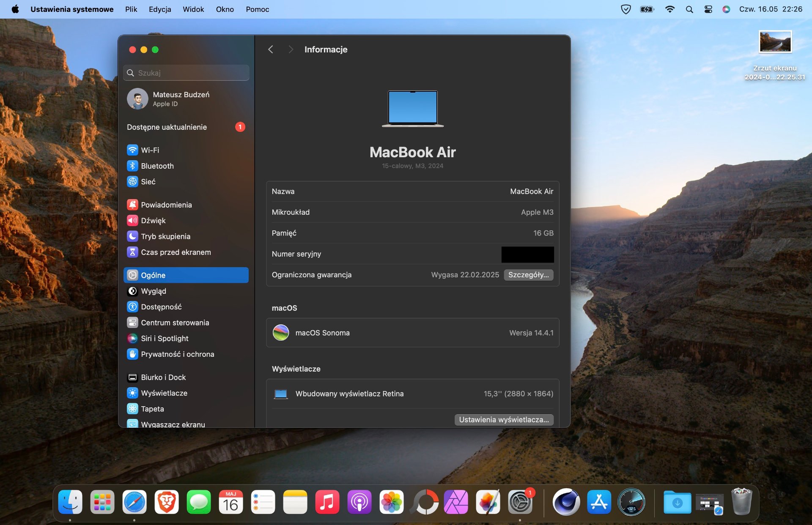Open Powiadomienia settings pane
Image resolution: width=812 pixels, height=525 pixels.
(186, 205)
